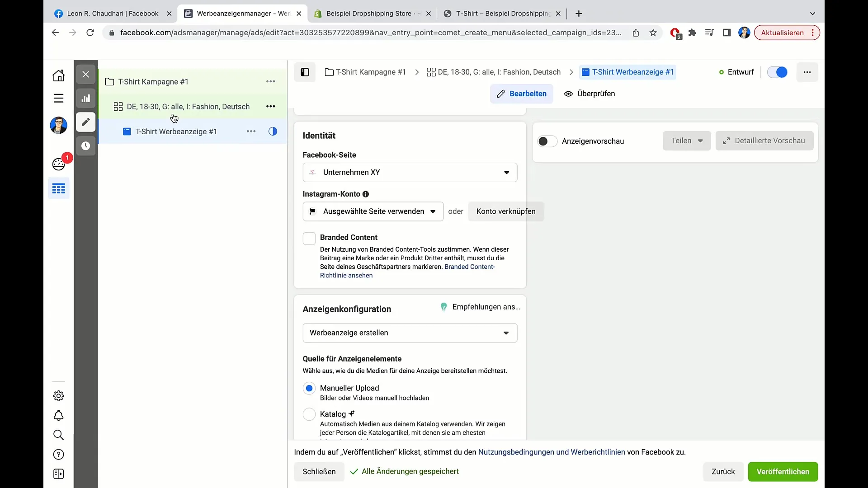Toggle the left panel collapse icon

[x=305, y=72]
